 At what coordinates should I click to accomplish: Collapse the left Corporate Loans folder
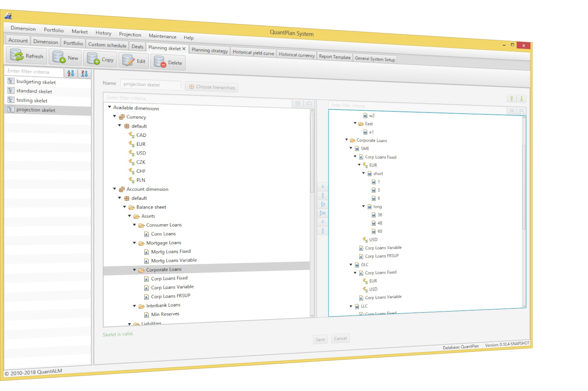coord(134,270)
